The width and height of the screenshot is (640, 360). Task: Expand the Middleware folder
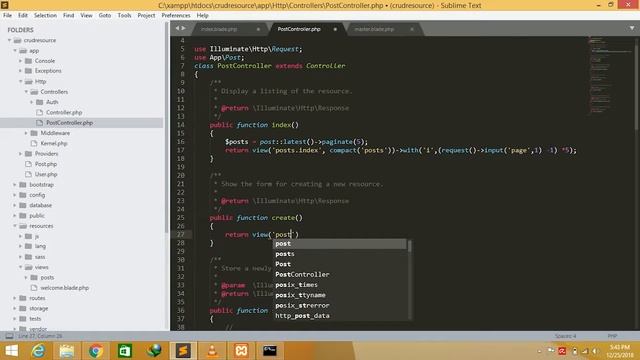(x=26, y=133)
